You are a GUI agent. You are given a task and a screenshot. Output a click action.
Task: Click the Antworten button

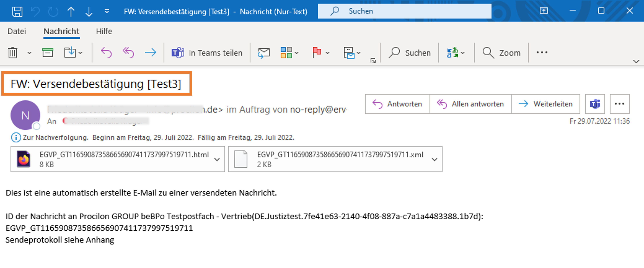click(397, 104)
